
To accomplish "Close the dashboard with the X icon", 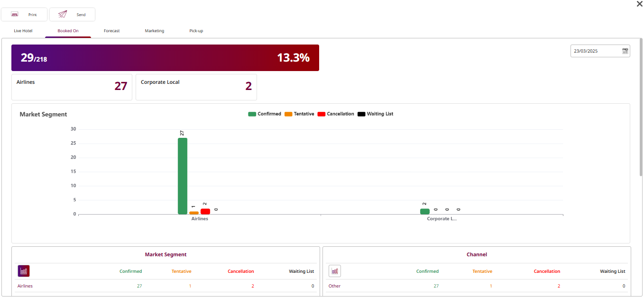I will click(639, 4).
